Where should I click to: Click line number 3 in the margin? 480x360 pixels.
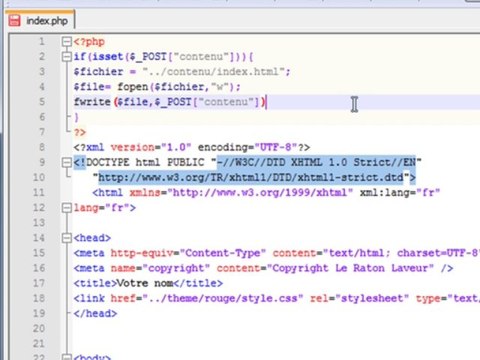[42, 72]
